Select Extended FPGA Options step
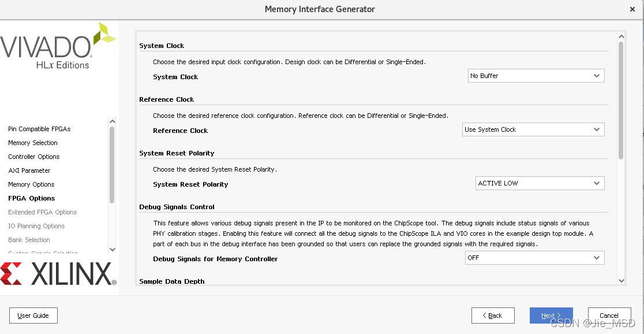644x334 pixels. pos(42,212)
